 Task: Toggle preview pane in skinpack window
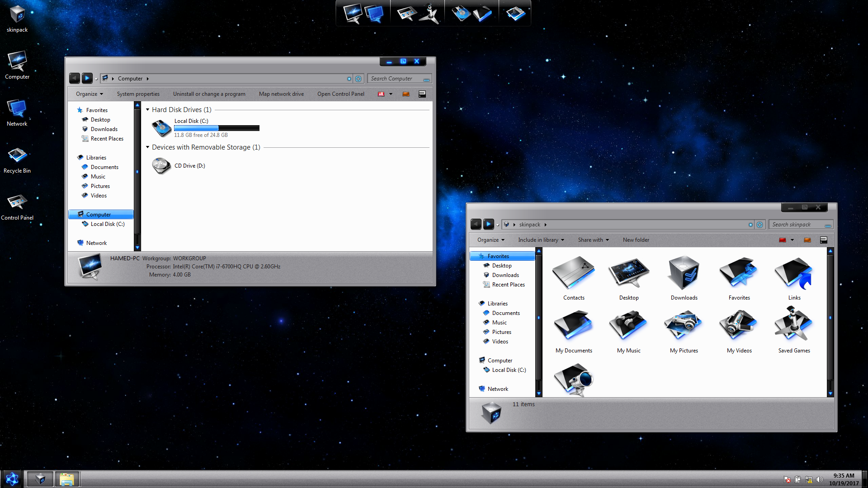pyautogui.click(x=807, y=240)
